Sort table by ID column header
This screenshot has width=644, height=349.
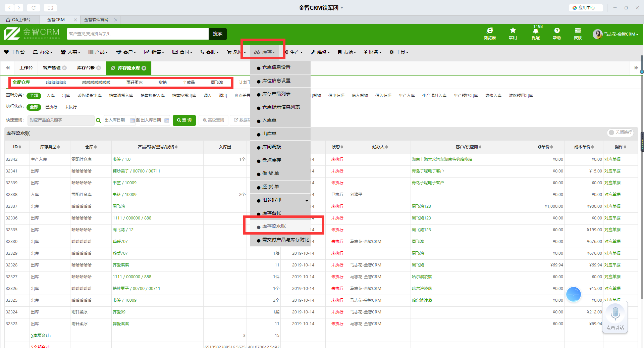coord(17,147)
